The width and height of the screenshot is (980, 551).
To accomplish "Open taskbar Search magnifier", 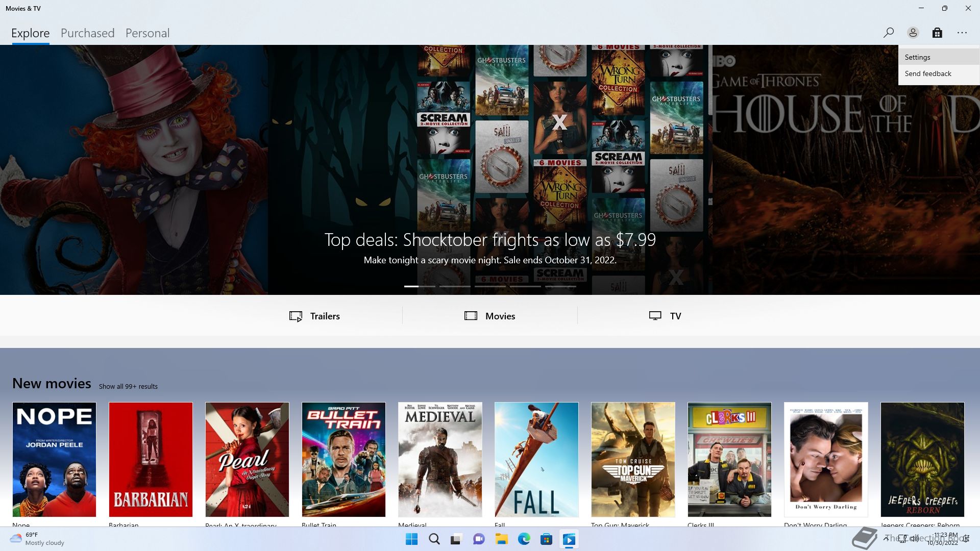I will [434, 539].
